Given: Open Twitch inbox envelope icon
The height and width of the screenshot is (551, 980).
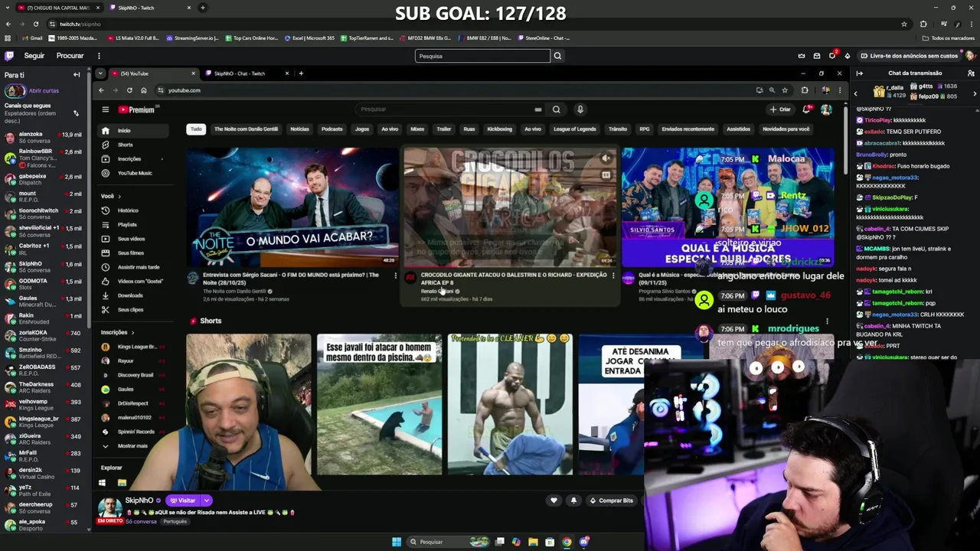Looking at the screenshot, I should pos(817,56).
